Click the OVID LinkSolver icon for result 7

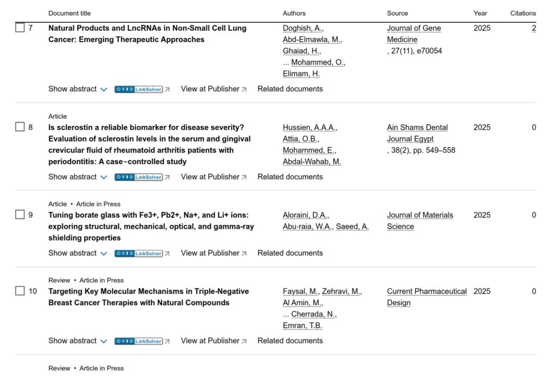coord(139,89)
